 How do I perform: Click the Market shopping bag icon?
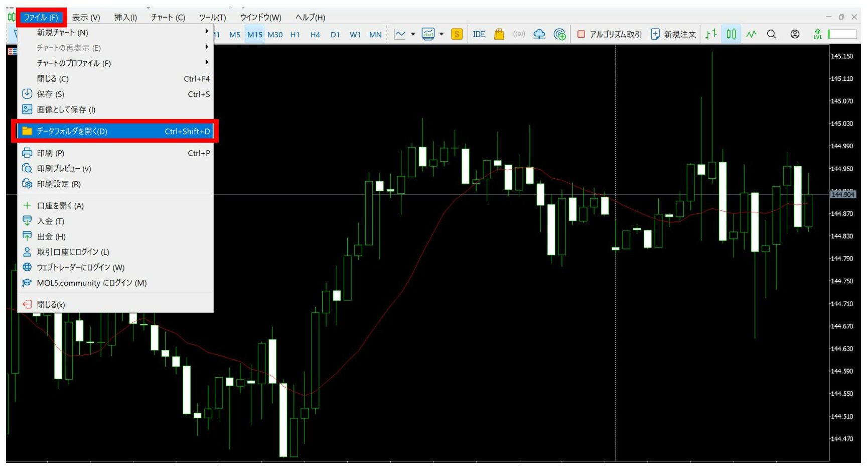click(499, 34)
